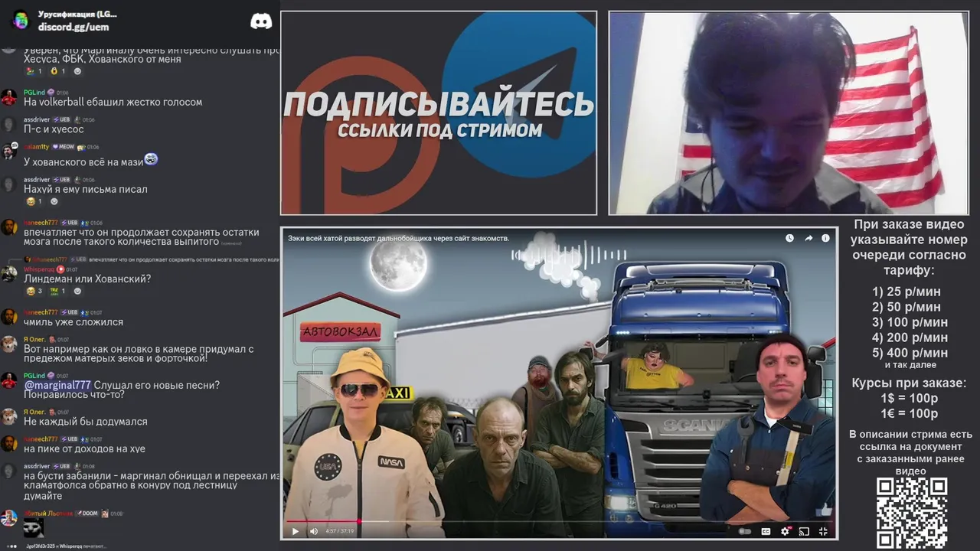
Task: Click the UEB tag beside assdriver above 'П-с и хуесос'
Action: tap(61, 119)
